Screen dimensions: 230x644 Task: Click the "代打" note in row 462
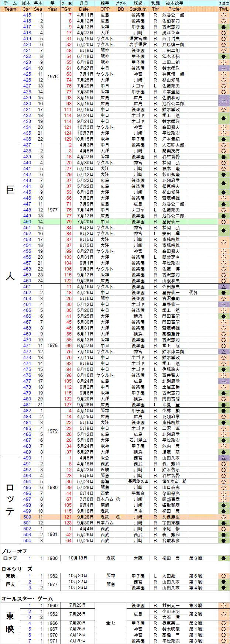tap(194, 293)
